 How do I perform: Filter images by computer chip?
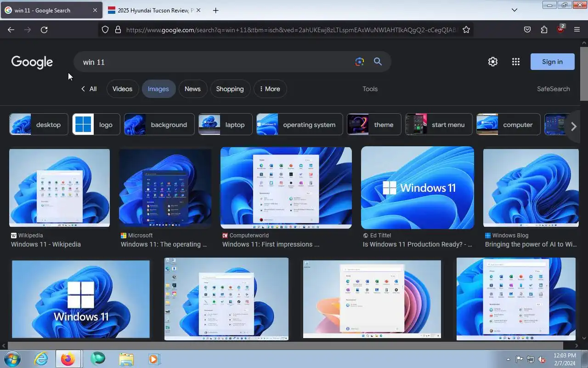click(x=508, y=124)
